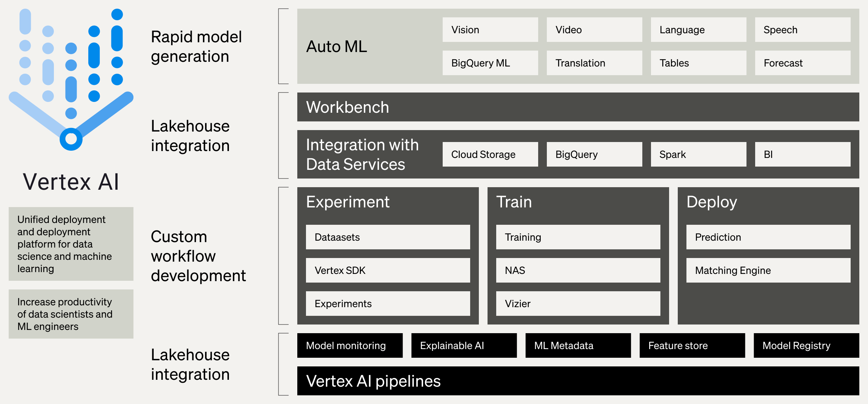
Task: Click Matching Engine under Deploy
Action: [x=768, y=270]
